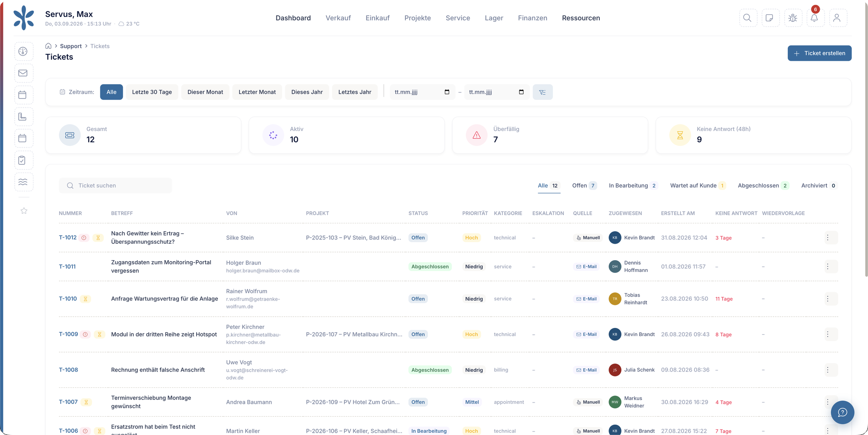This screenshot has width=868, height=435.
Task: Click the Support breadcrumb link
Action: [x=71, y=46]
